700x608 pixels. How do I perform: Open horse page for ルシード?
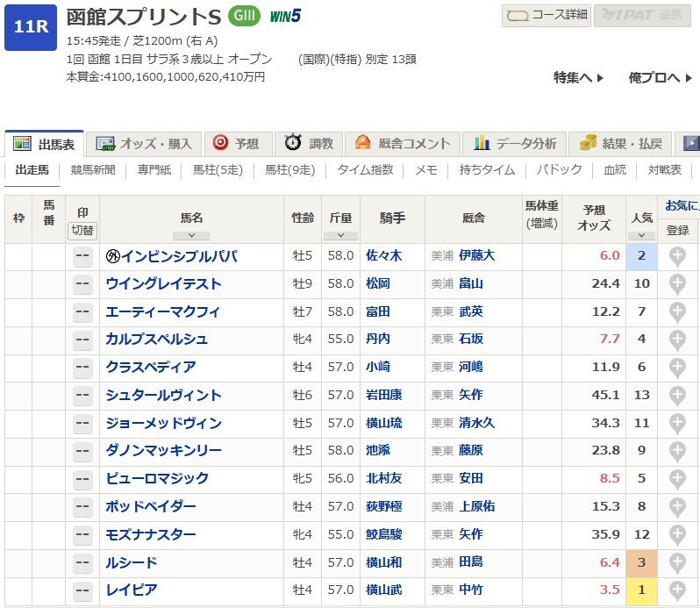pyautogui.click(x=132, y=563)
